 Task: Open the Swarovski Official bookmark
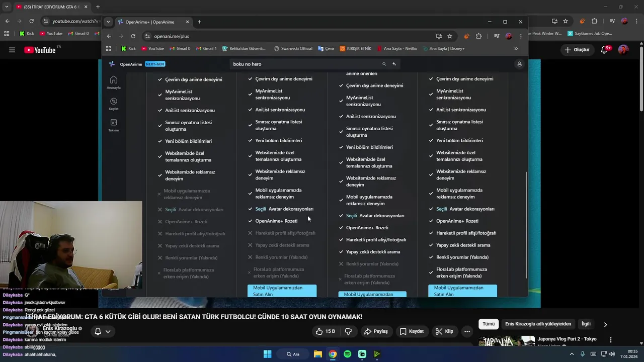point(293,49)
